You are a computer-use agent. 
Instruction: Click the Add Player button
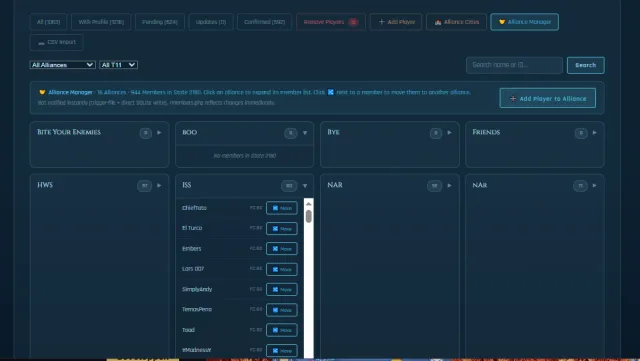[396, 22]
